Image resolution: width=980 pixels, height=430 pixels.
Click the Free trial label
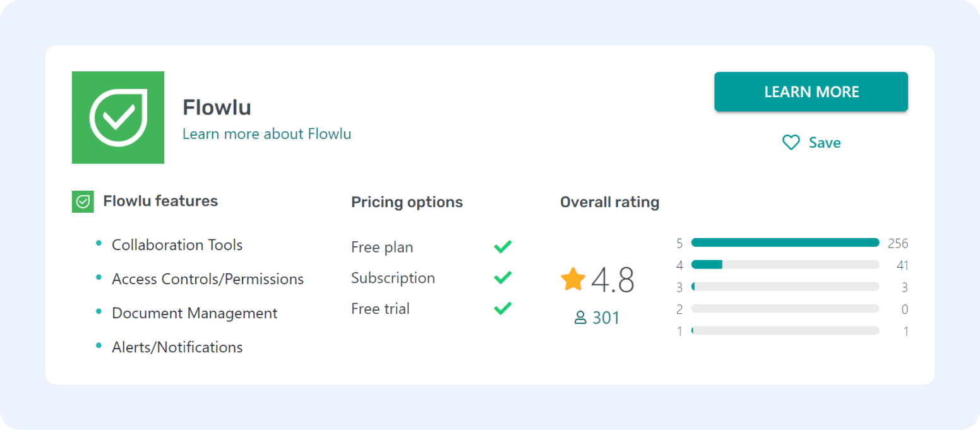point(380,309)
